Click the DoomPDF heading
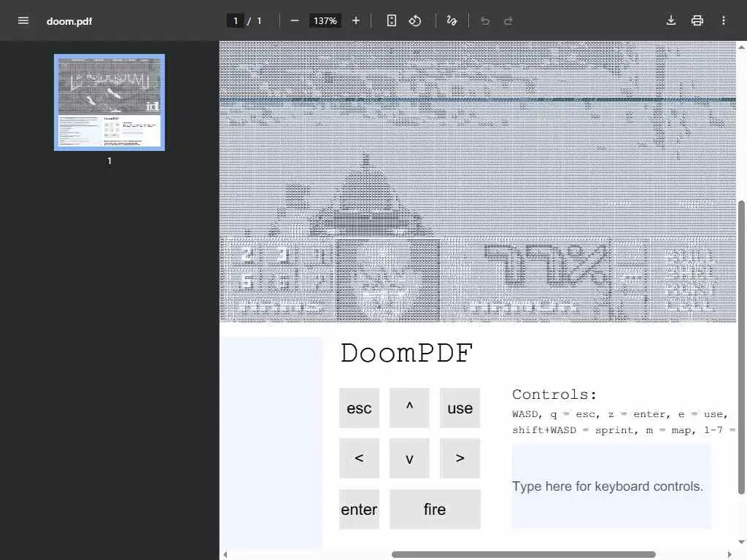The height and width of the screenshot is (560, 747). [x=406, y=354]
